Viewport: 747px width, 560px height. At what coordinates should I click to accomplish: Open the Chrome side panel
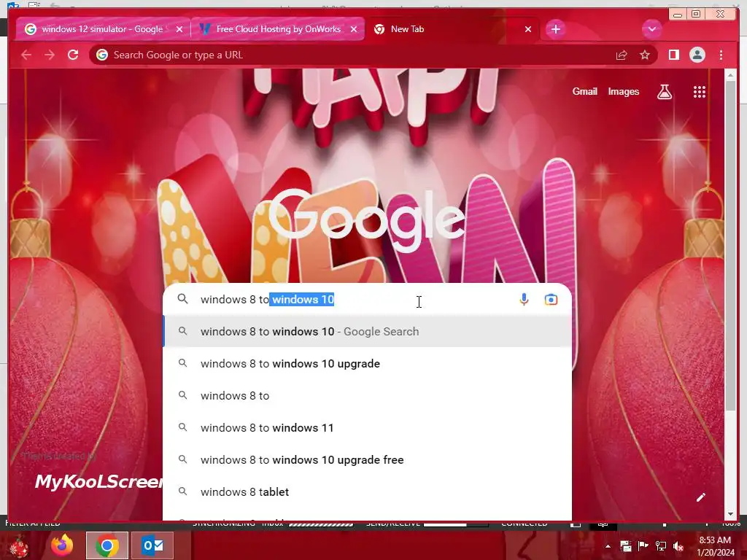[x=673, y=55]
